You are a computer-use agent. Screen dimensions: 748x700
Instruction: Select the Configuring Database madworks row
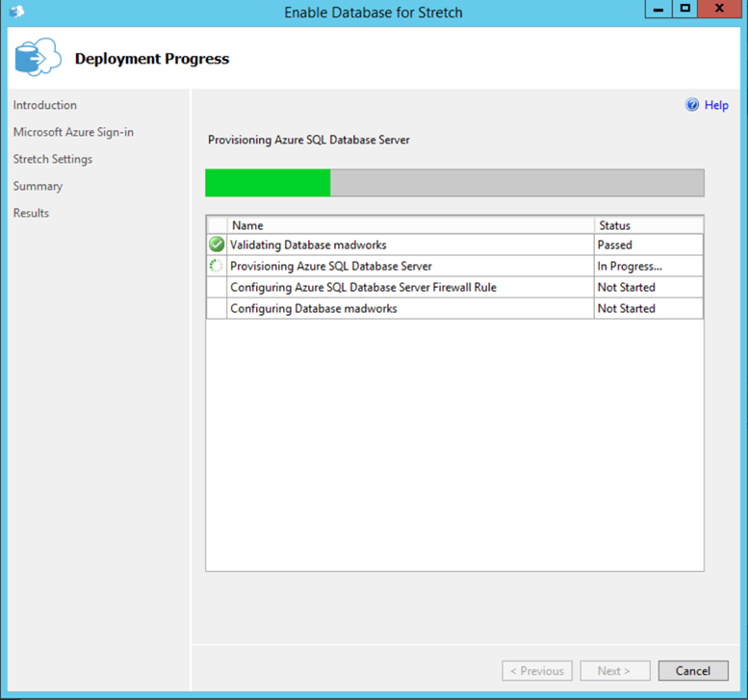[454, 308]
